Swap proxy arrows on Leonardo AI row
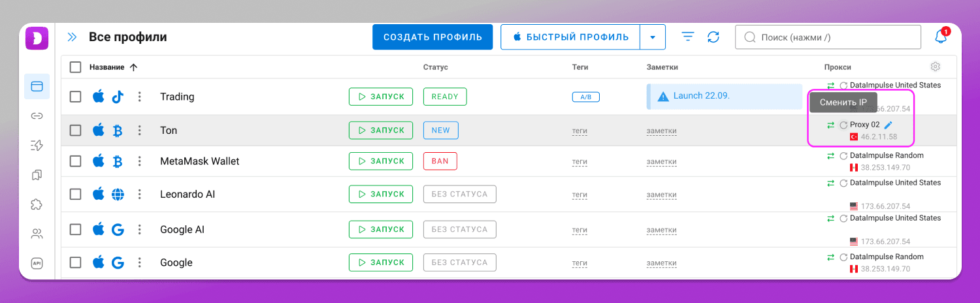This screenshot has width=980, height=303. point(830,183)
